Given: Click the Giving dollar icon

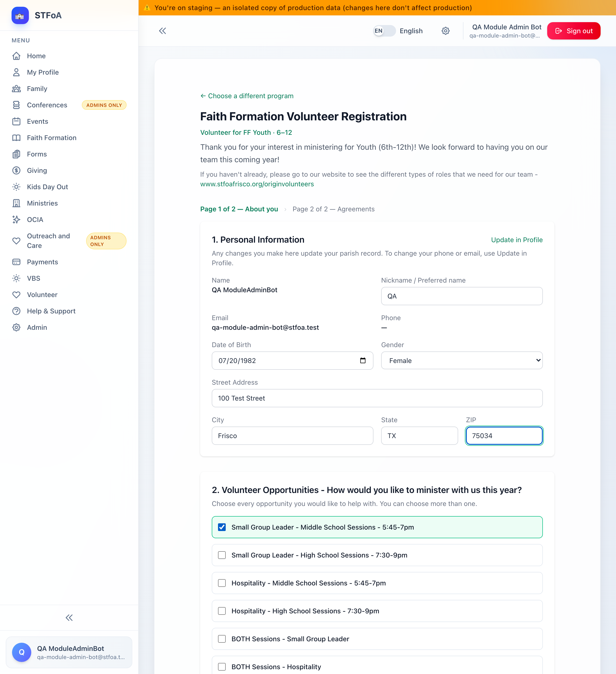Looking at the screenshot, I should 16,170.
